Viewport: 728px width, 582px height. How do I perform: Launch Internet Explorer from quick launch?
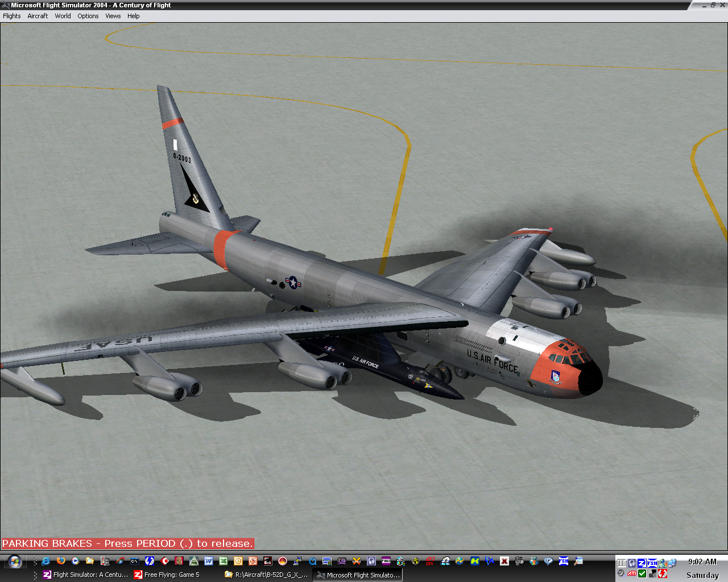pyautogui.click(x=46, y=561)
